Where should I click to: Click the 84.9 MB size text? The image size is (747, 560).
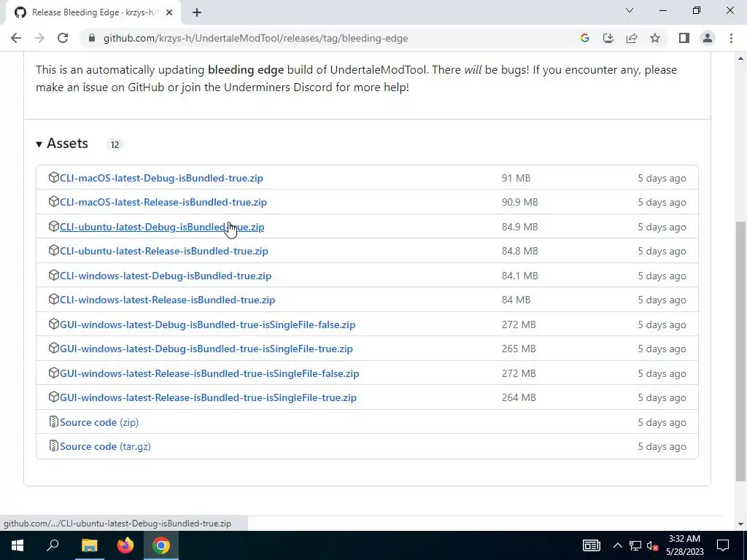(519, 227)
